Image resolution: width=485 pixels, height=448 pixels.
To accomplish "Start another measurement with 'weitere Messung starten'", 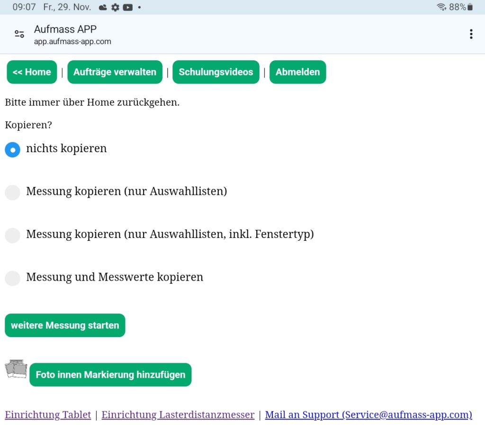I will pos(65,325).
